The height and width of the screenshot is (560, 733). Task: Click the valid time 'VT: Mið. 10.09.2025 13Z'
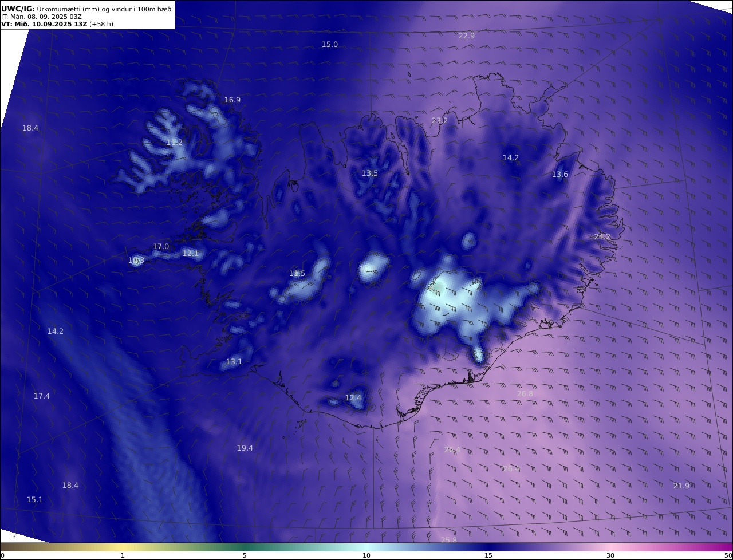tap(44, 24)
